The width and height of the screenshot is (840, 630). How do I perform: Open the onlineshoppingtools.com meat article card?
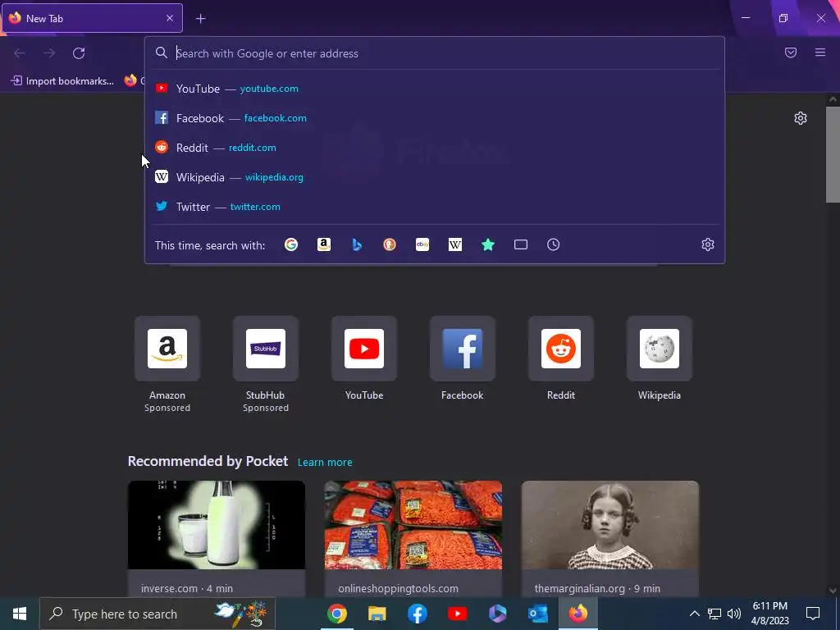tap(413, 538)
